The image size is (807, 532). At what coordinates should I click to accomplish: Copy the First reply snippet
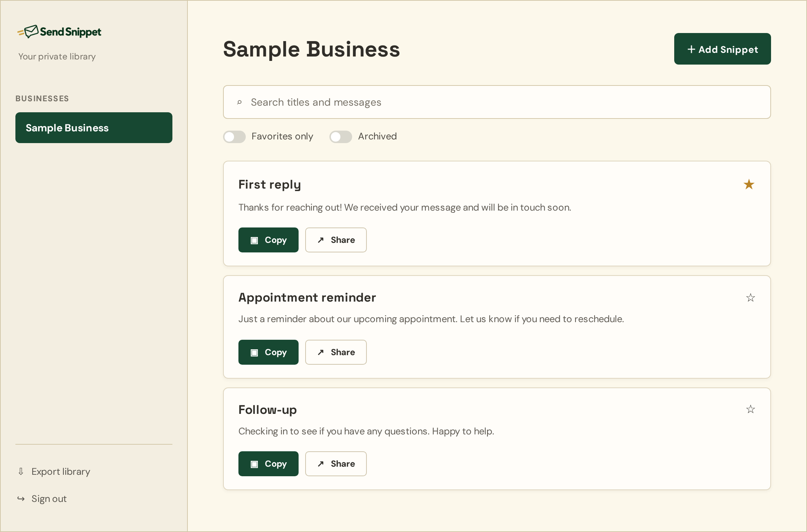[269, 240]
